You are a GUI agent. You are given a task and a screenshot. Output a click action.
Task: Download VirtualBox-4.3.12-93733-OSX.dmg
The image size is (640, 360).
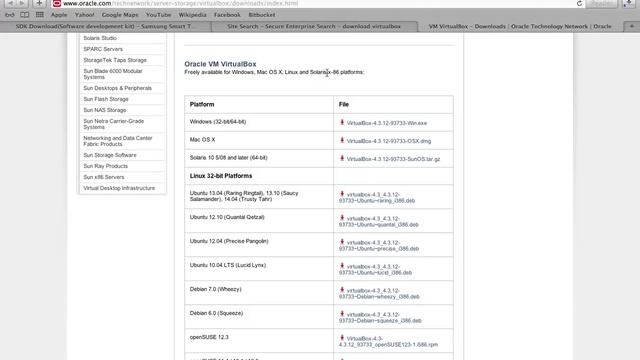(x=389, y=141)
